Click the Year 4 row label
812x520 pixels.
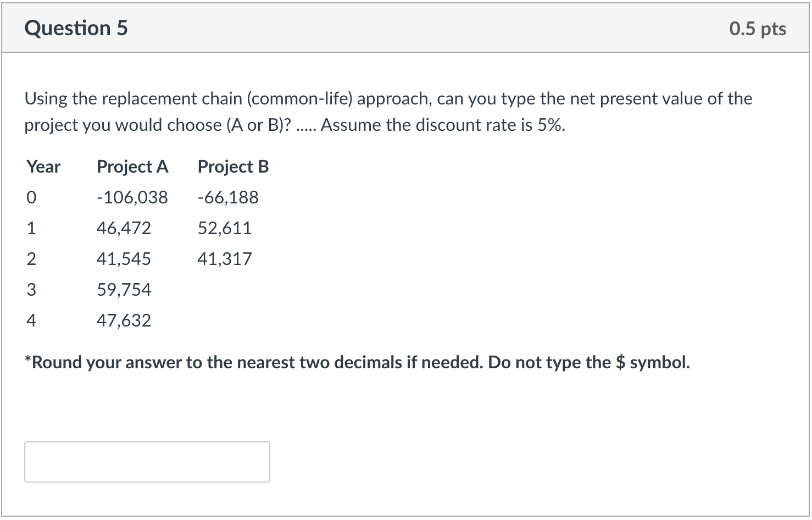31,320
